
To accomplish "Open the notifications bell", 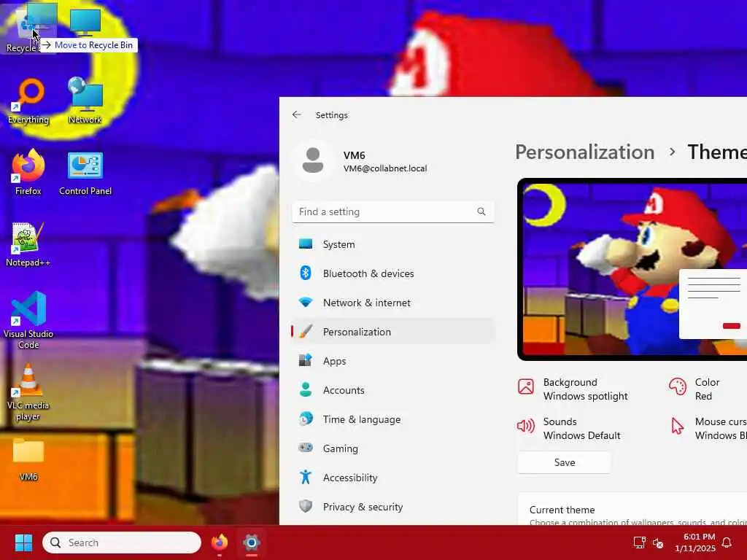I will tap(727, 542).
